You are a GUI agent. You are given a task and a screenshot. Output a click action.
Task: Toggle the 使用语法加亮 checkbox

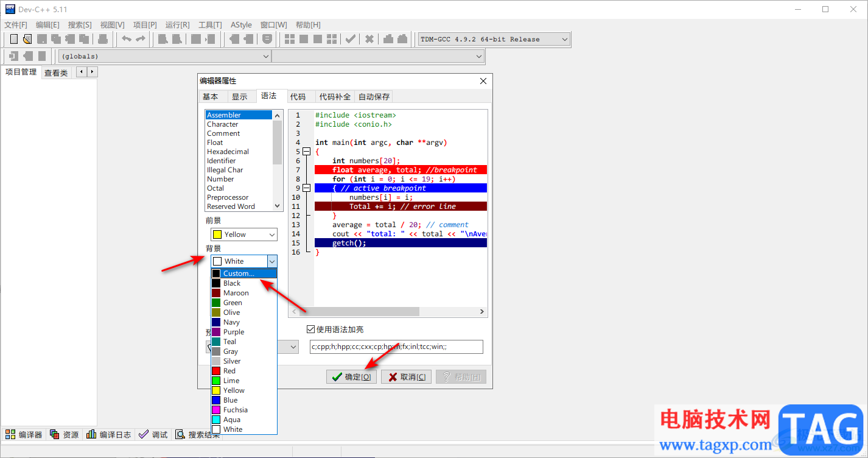coord(311,329)
